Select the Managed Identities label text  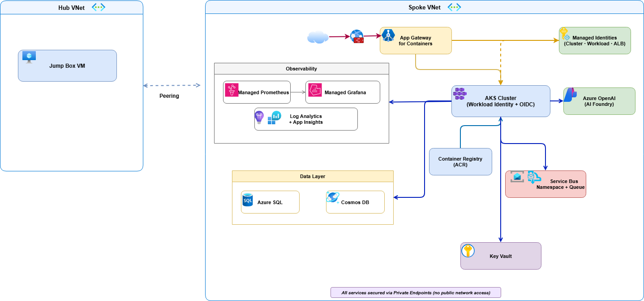[595, 41]
